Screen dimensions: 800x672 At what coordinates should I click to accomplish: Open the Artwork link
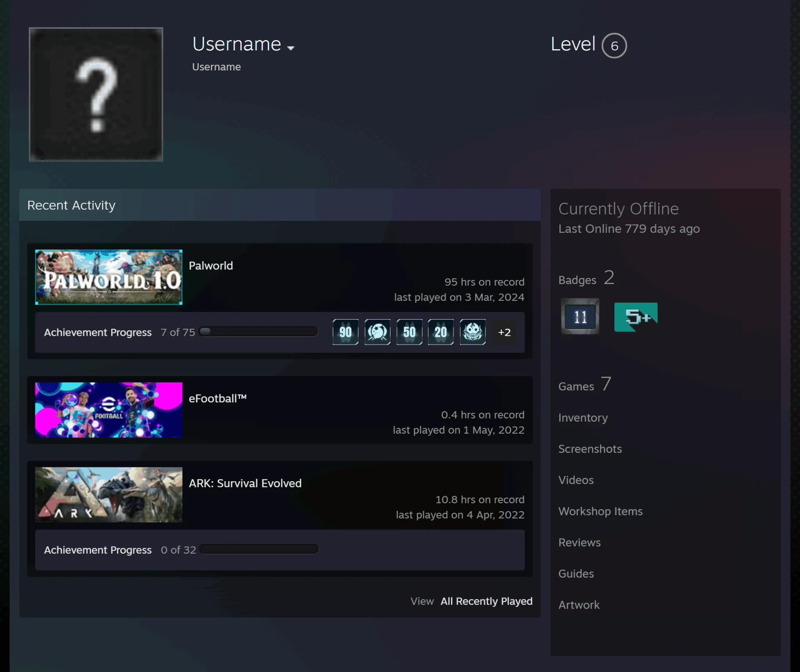[579, 605]
